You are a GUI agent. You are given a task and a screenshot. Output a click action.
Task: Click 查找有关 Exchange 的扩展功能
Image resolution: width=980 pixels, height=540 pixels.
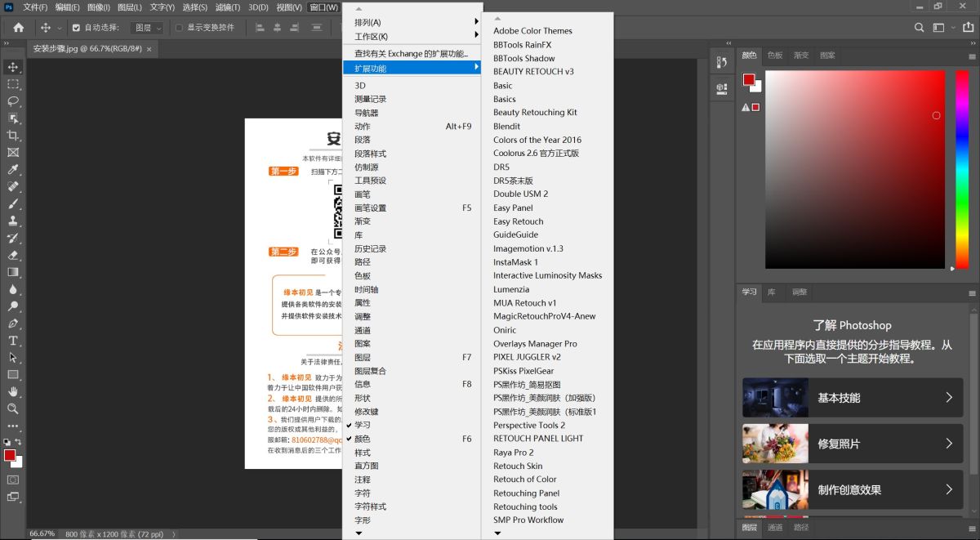pos(412,54)
